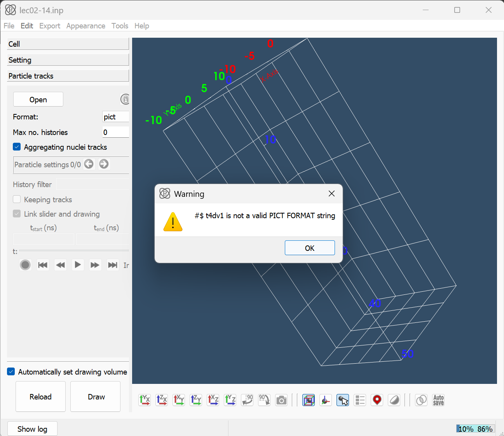Open the Edit menu
Image resolution: width=504 pixels, height=436 pixels.
(27, 26)
